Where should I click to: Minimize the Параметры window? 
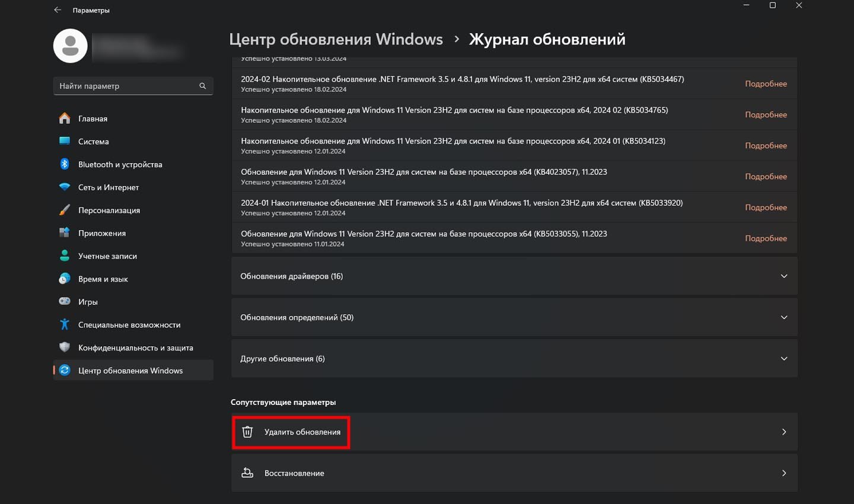(746, 5)
